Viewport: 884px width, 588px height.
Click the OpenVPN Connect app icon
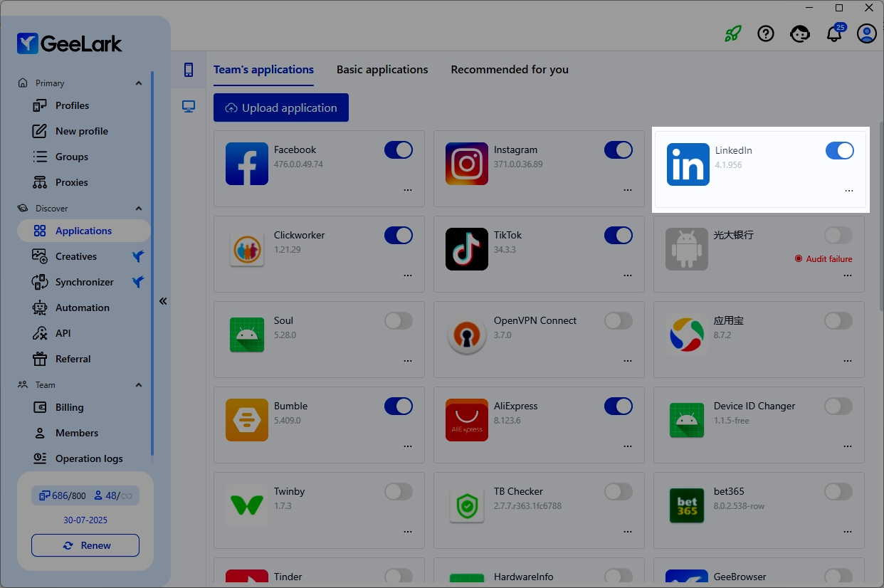tap(467, 335)
